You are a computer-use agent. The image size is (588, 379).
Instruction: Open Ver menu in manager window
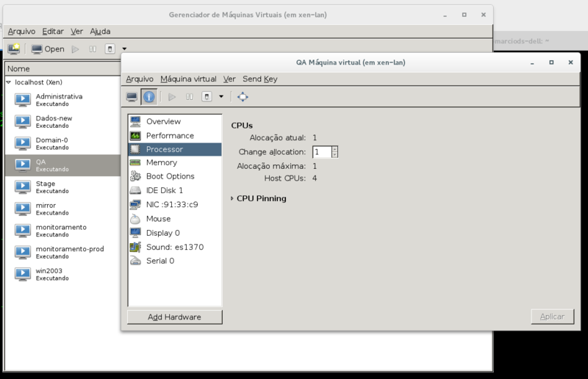[x=77, y=32]
